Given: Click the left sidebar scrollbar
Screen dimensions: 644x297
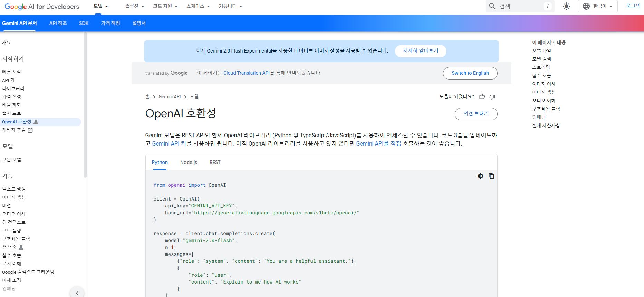Looking at the screenshot, I should pos(85,105).
